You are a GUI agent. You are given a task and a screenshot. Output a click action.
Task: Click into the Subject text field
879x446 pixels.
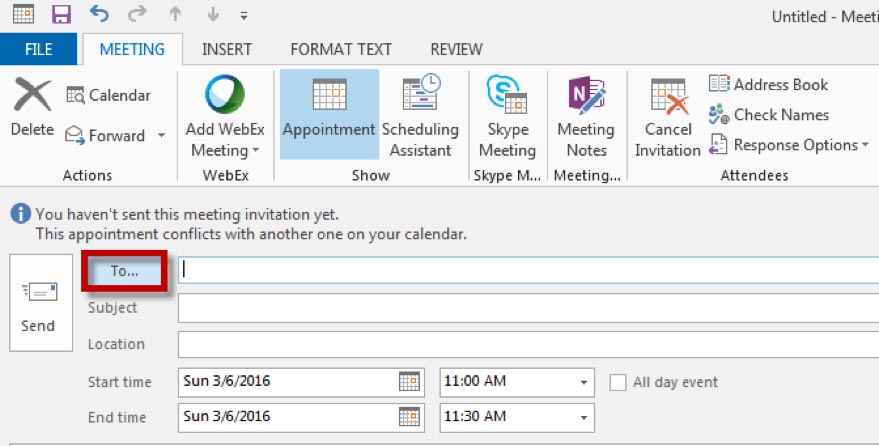[527, 308]
